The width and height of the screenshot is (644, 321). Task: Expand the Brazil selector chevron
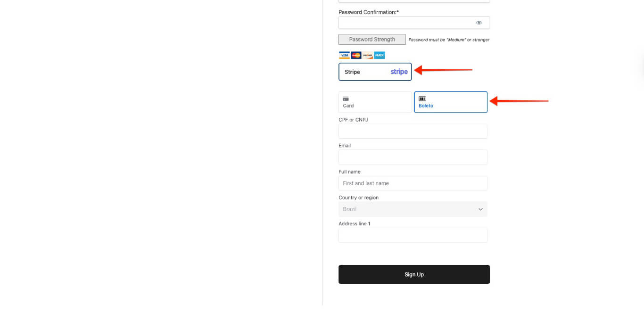(480, 209)
